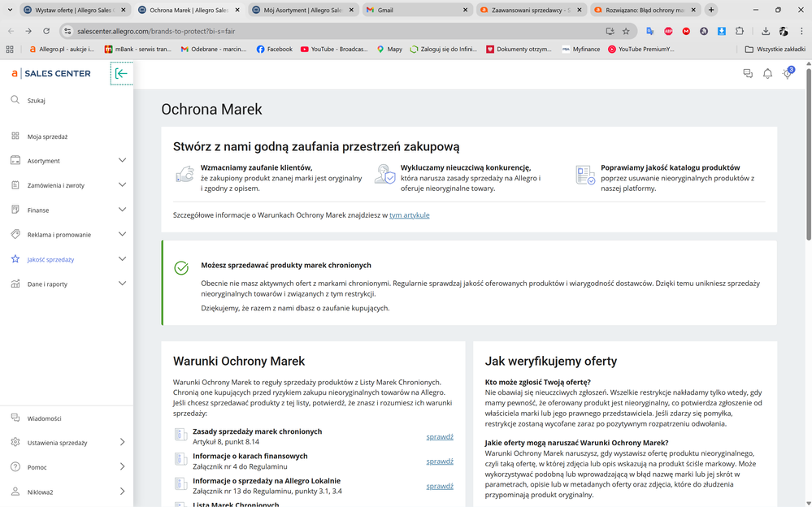Click the Szukaj search icon

(x=15, y=99)
